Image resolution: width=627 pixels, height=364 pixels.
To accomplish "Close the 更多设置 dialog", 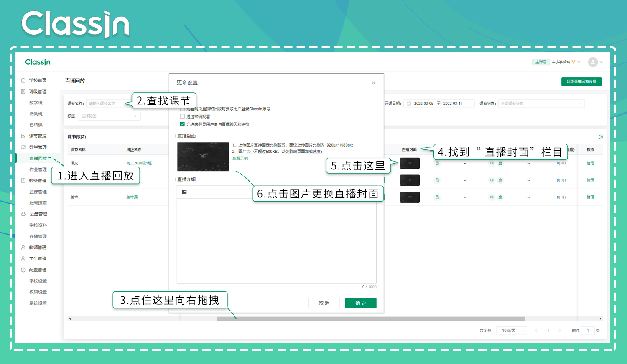I will click(374, 83).
